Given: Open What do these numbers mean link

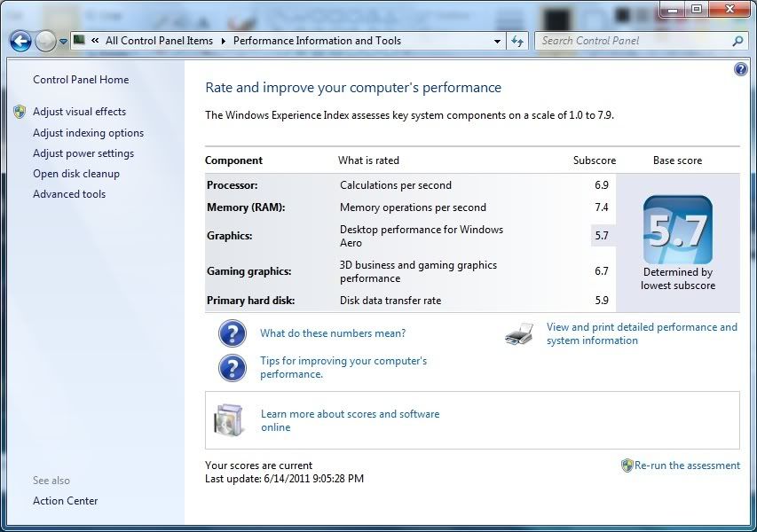Looking at the screenshot, I should (333, 333).
